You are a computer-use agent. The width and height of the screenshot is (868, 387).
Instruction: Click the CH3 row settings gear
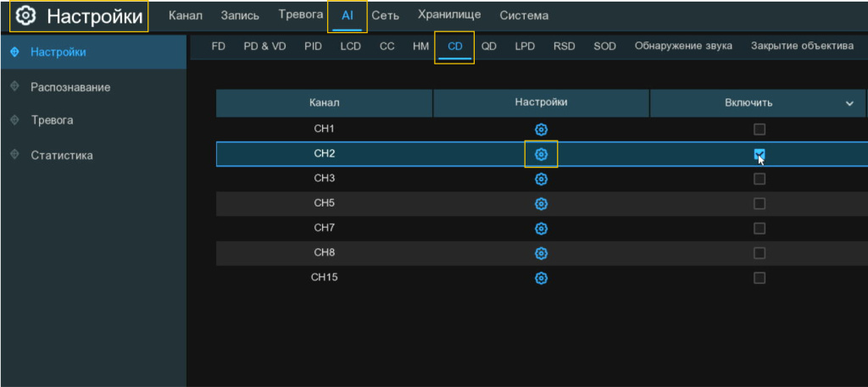[541, 179]
